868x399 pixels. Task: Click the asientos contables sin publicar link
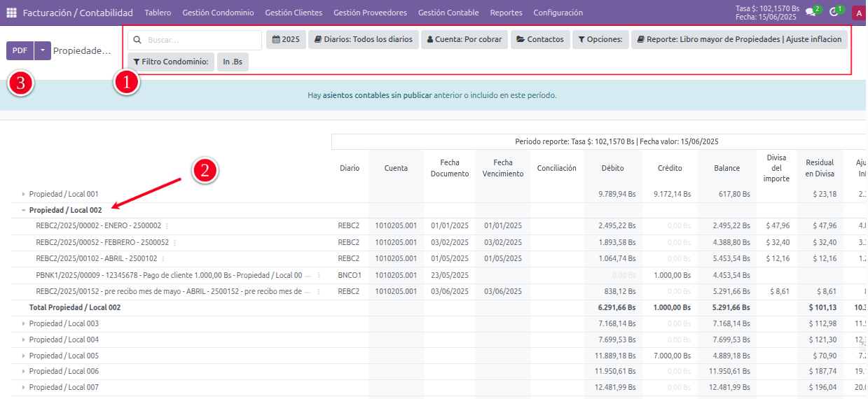pos(377,95)
